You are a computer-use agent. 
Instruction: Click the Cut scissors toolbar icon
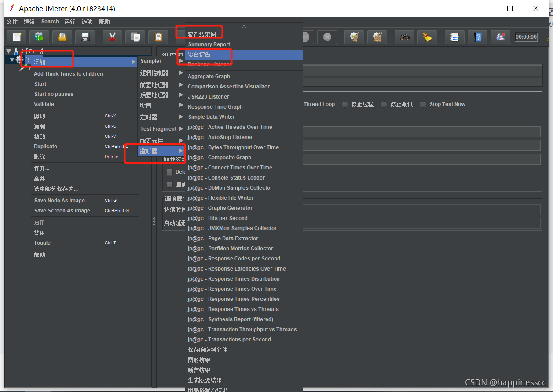pyautogui.click(x=112, y=37)
